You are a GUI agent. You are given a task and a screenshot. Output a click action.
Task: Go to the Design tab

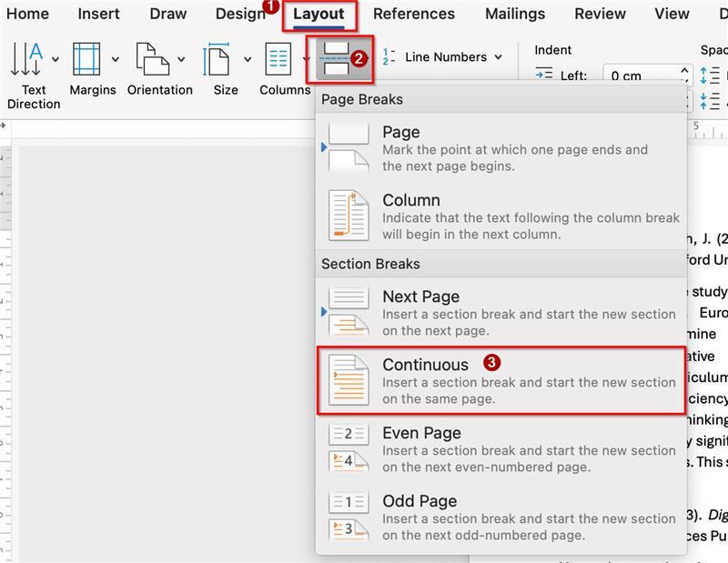(x=240, y=14)
